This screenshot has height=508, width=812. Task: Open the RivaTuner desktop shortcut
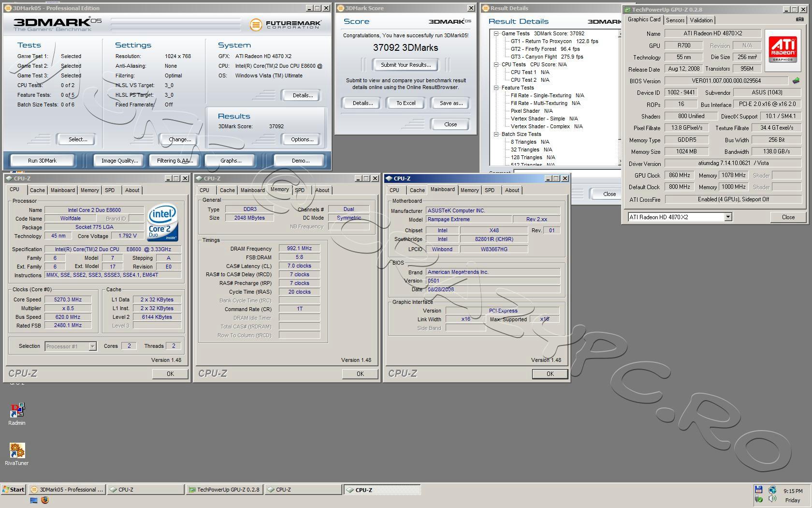tap(17, 454)
